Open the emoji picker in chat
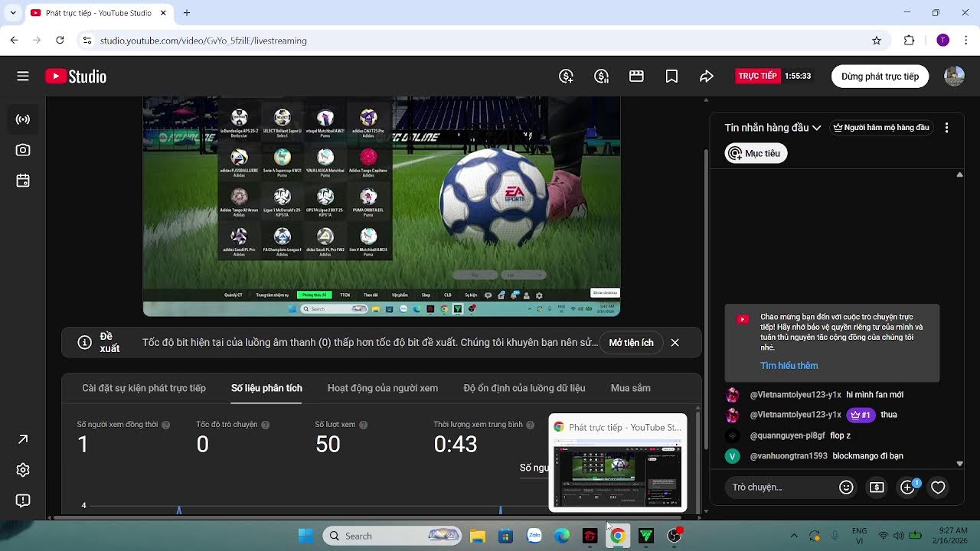The width and height of the screenshot is (980, 551). (x=846, y=487)
